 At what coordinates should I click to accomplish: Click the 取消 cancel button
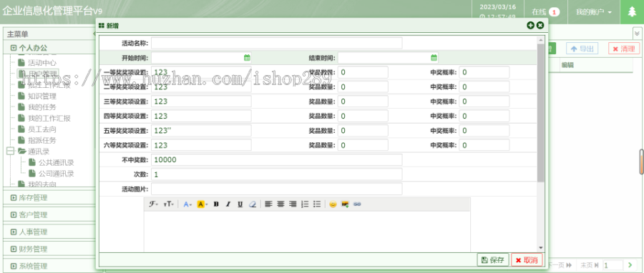[x=527, y=260]
